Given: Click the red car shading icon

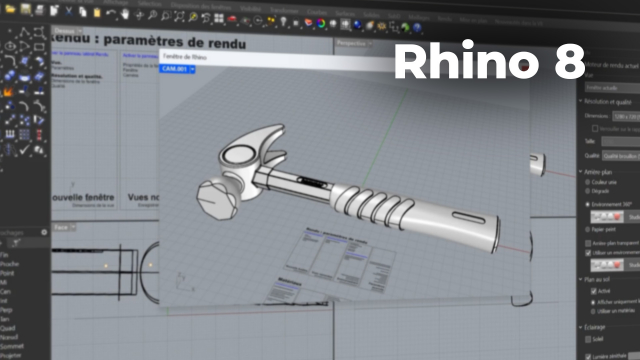Looking at the screenshot, I should coord(232,19).
